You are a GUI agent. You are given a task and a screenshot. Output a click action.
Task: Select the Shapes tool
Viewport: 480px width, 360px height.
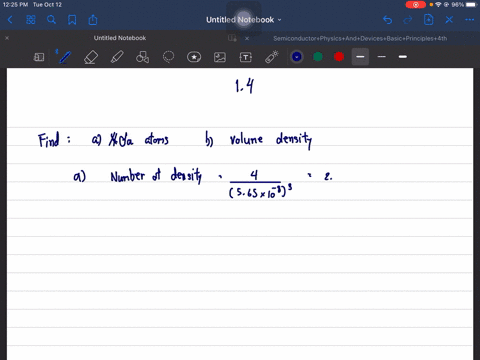(x=142, y=57)
